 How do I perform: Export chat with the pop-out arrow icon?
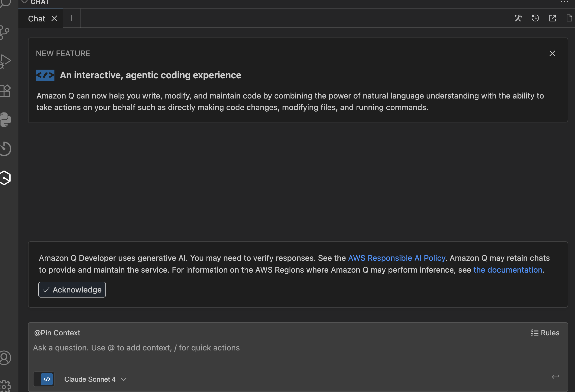click(553, 18)
